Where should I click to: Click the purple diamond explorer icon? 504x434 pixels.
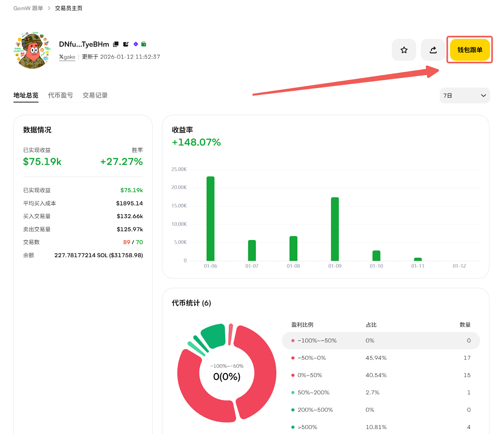(x=136, y=44)
